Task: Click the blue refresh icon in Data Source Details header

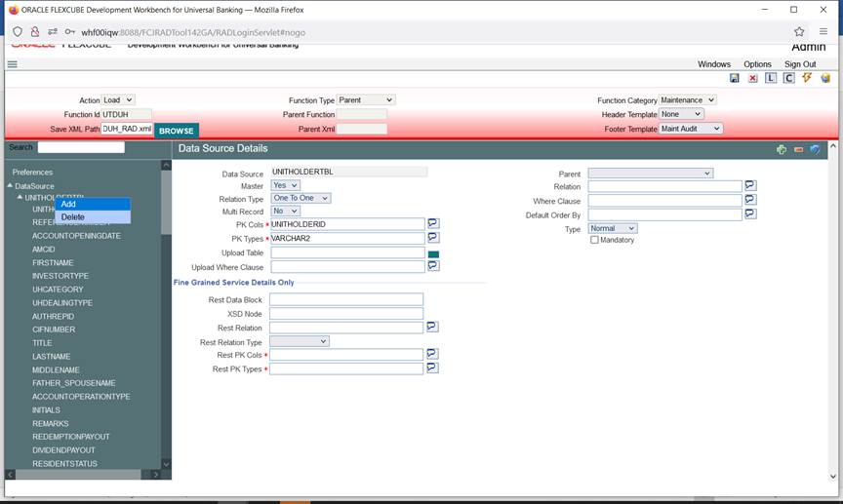Action: [815, 149]
